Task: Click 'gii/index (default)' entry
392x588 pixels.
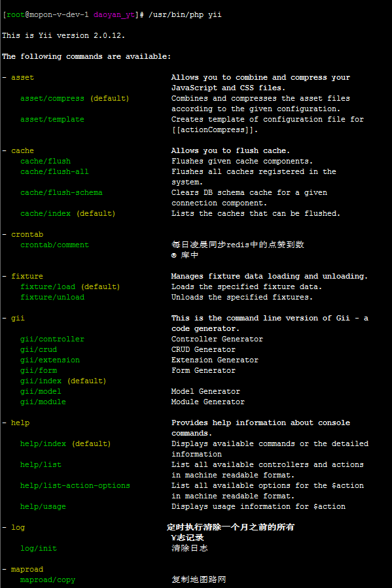Action: click(x=63, y=381)
